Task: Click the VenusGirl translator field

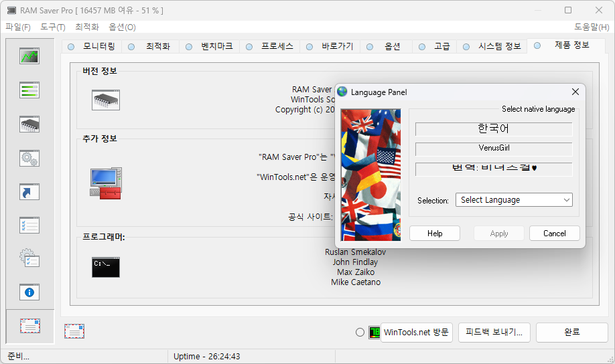Action: click(x=494, y=149)
